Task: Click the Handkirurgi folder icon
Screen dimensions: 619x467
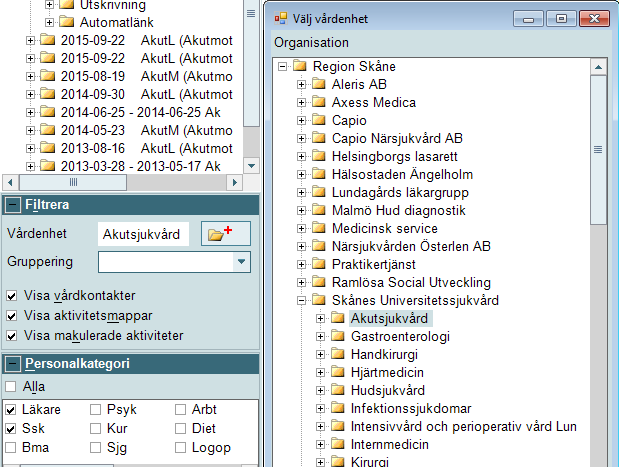Action: (x=338, y=354)
